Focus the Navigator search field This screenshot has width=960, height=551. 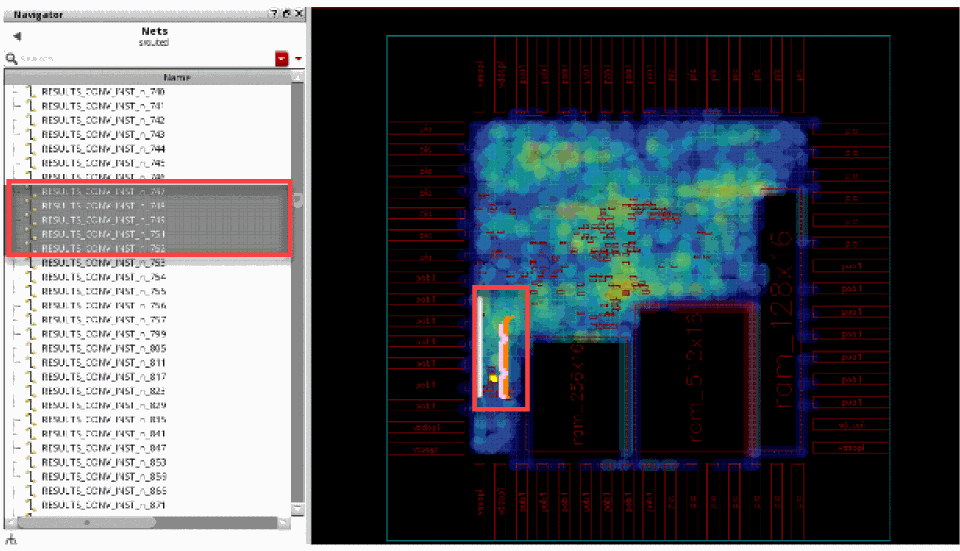coord(146,59)
